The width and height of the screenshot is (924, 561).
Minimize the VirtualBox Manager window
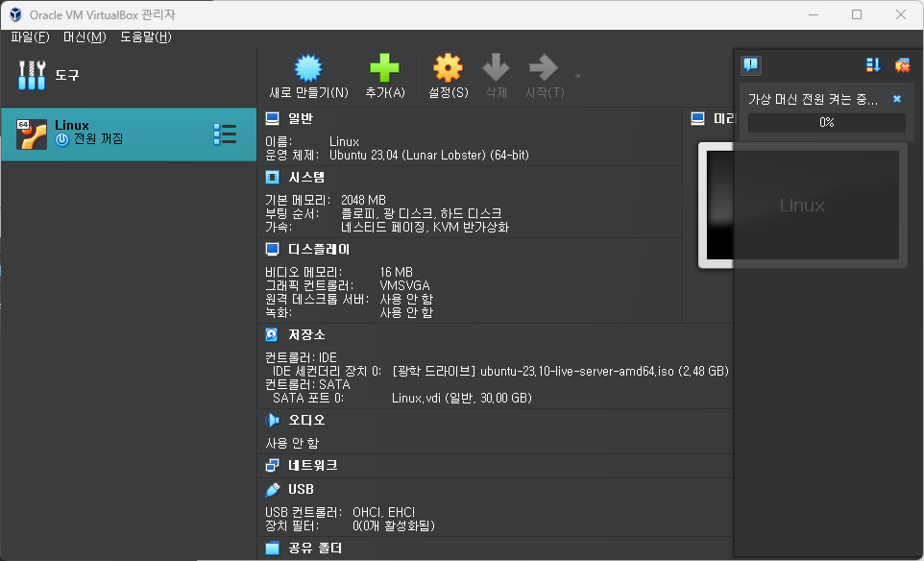(814, 14)
